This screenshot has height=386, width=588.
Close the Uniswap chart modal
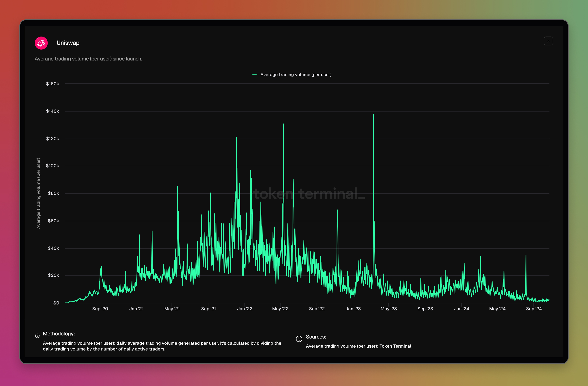[x=548, y=41]
